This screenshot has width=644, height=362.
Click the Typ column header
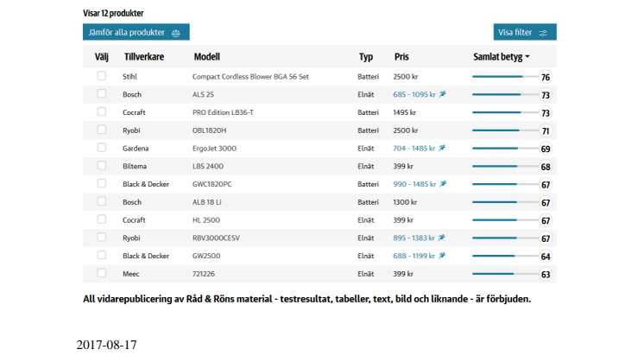coord(366,57)
